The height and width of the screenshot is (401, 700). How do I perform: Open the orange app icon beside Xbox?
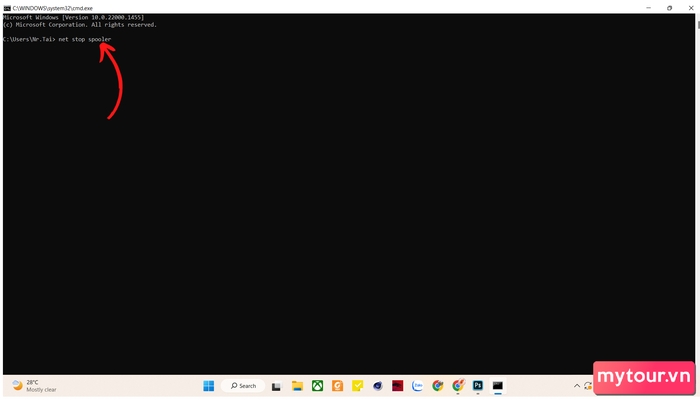(338, 386)
